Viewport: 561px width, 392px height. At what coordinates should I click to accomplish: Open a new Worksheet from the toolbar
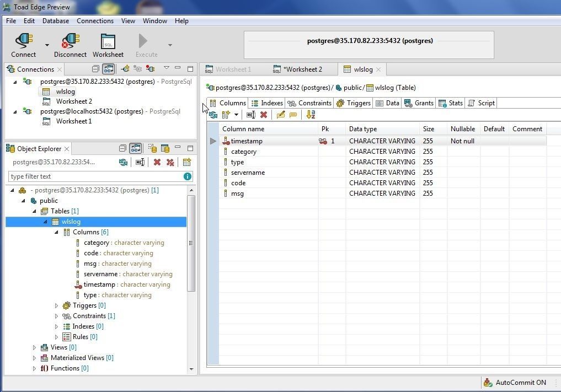click(x=108, y=45)
